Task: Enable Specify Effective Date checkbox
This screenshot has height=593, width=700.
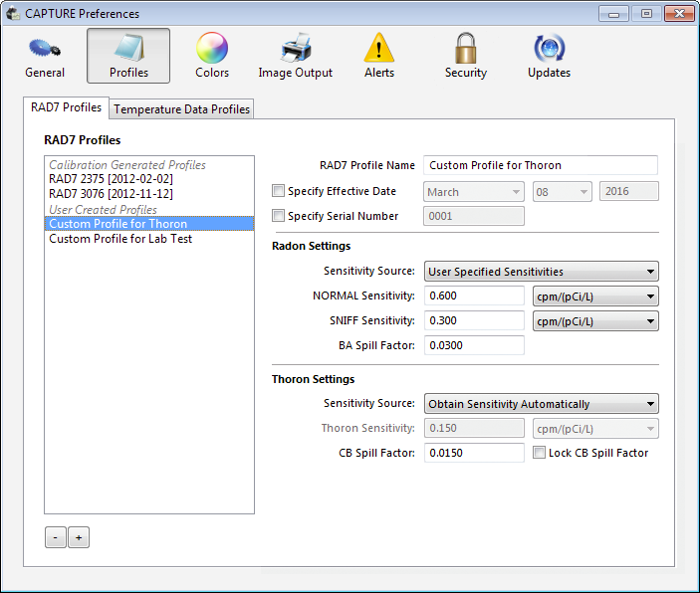Action: click(x=278, y=191)
